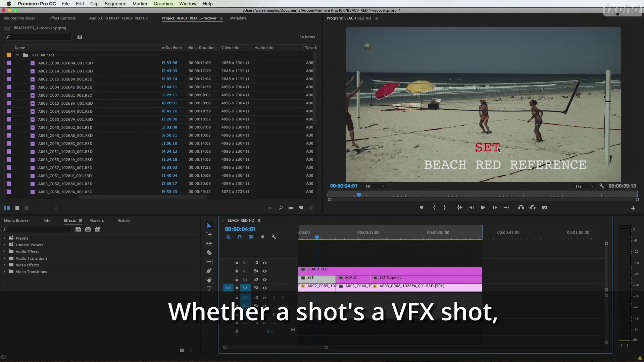Select the Type tool
Viewport: 644px width, 362px height.
click(209, 289)
